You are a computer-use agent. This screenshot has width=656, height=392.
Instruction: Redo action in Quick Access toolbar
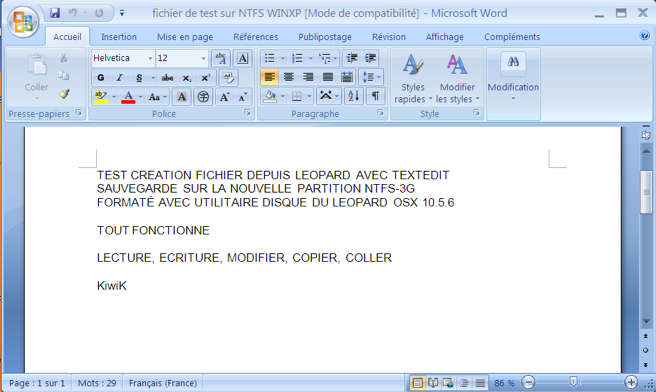99,13
